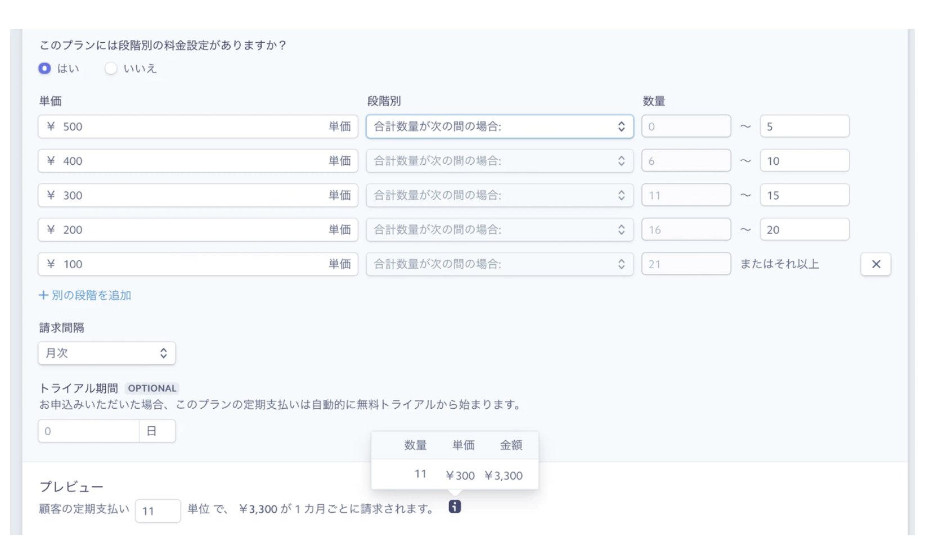Click the 別の段階を追加 link

pos(85,295)
